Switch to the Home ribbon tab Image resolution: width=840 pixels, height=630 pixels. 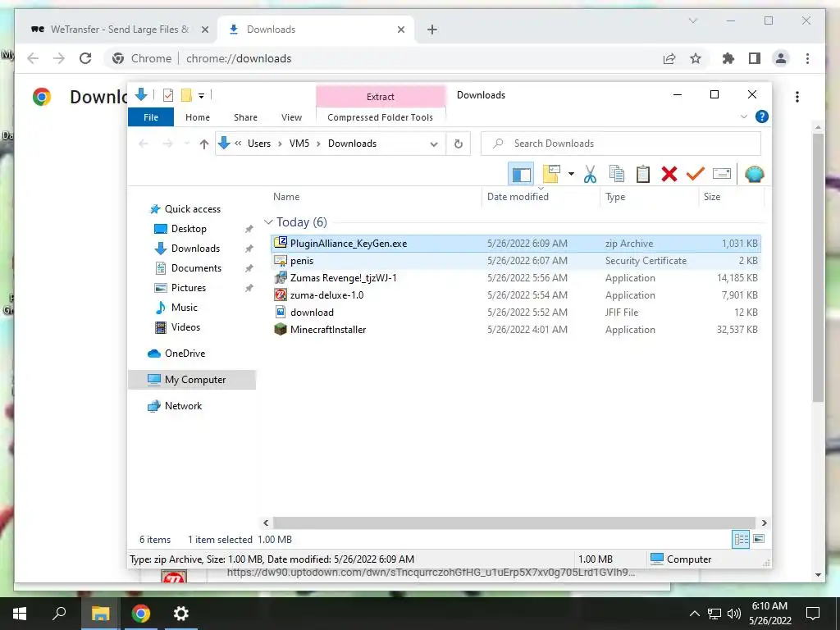[x=198, y=117]
